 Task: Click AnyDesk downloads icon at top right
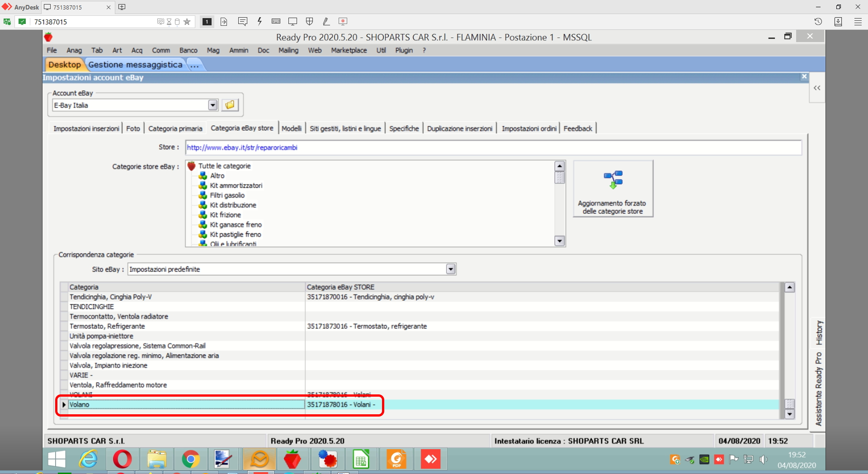click(x=838, y=21)
